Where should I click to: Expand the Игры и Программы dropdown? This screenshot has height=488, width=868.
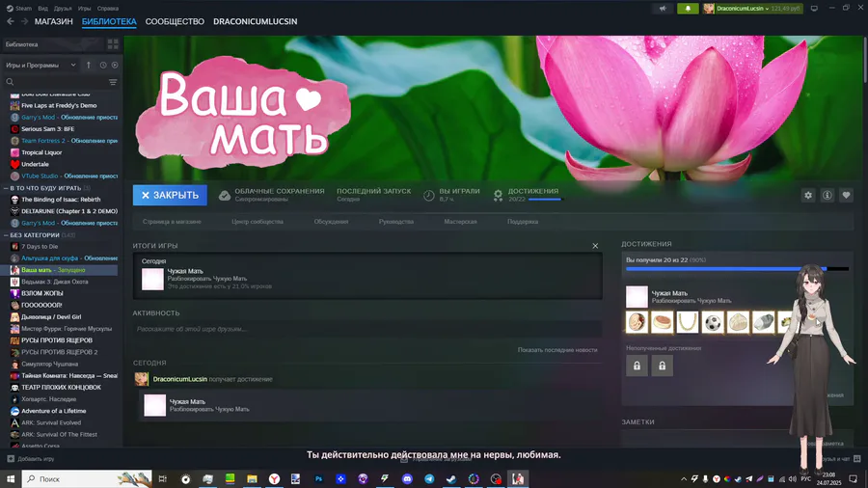click(x=41, y=65)
